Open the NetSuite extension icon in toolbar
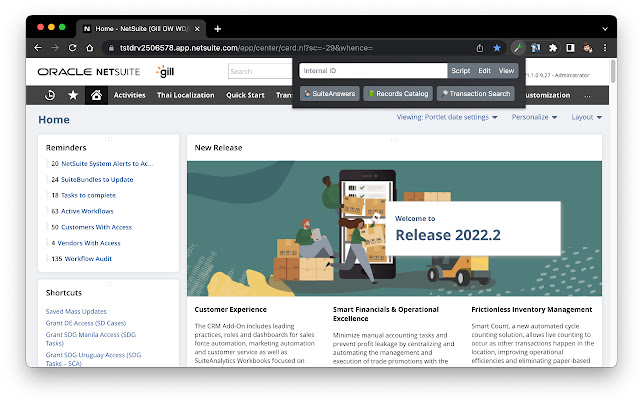 (x=536, y=48)
